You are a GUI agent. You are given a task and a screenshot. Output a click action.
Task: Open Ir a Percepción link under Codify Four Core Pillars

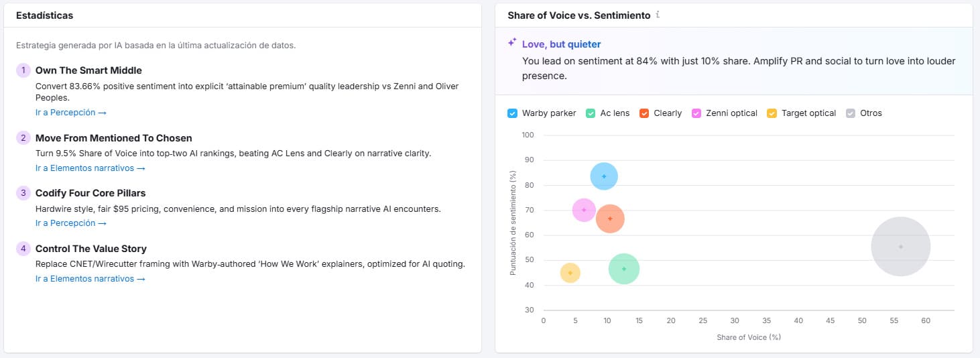tap(70, 223)
